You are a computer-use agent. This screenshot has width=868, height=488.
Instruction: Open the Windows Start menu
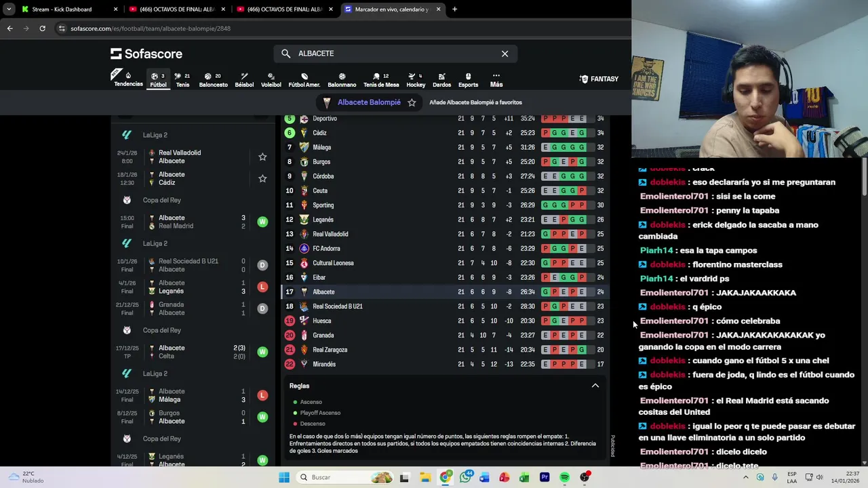pos(284,477)
